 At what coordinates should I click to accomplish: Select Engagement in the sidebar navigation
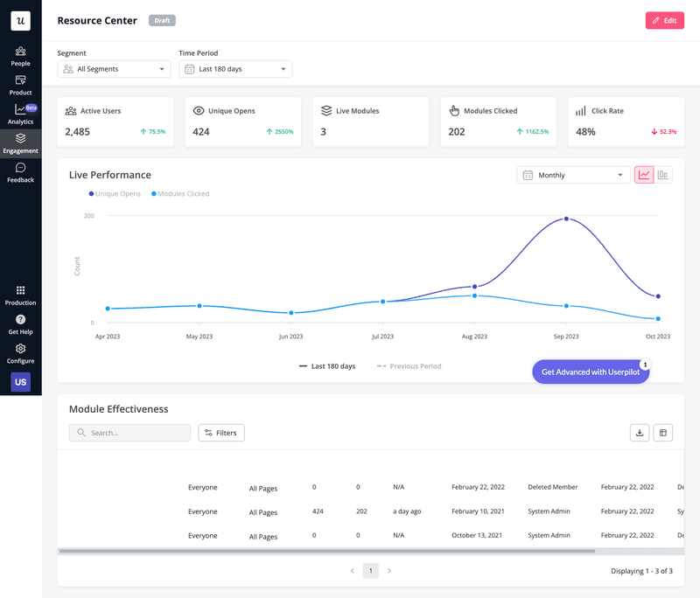coord(20,144)
